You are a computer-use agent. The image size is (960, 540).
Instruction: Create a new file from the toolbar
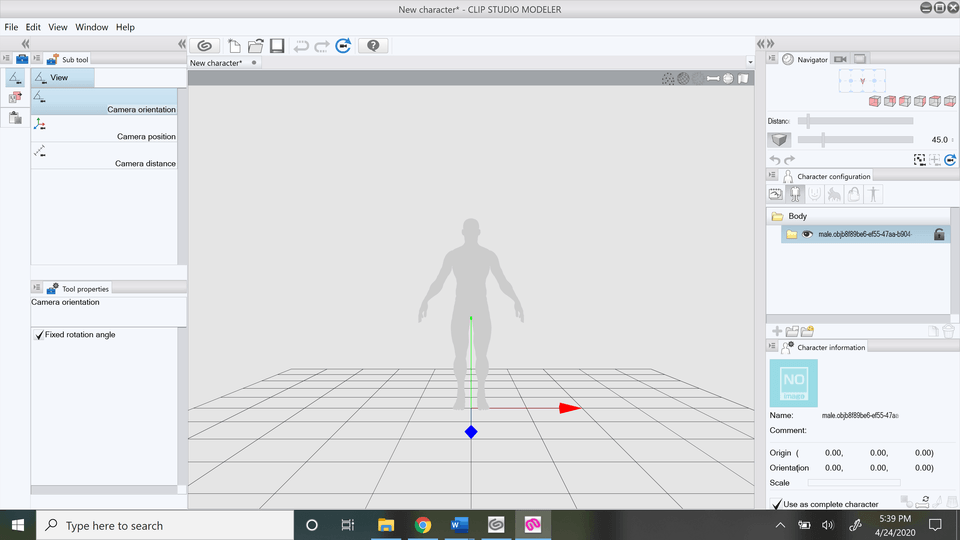pyautogui.click(x=234, y=46)
